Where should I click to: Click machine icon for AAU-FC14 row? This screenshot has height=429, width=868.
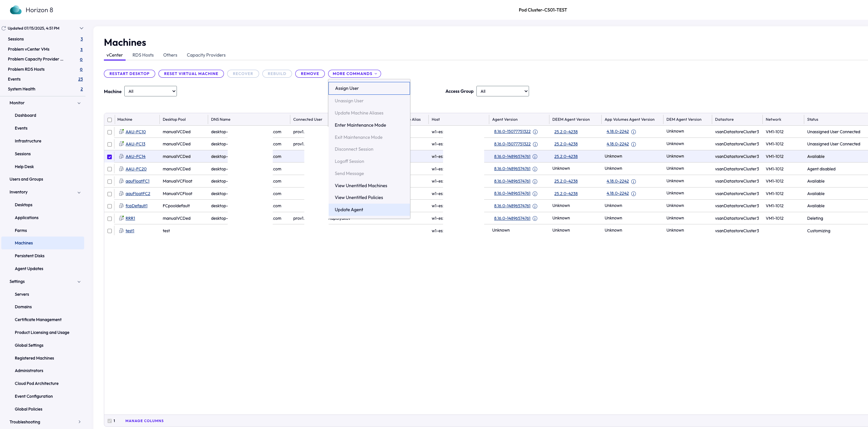pyautogui.click(x=121, y=156)
